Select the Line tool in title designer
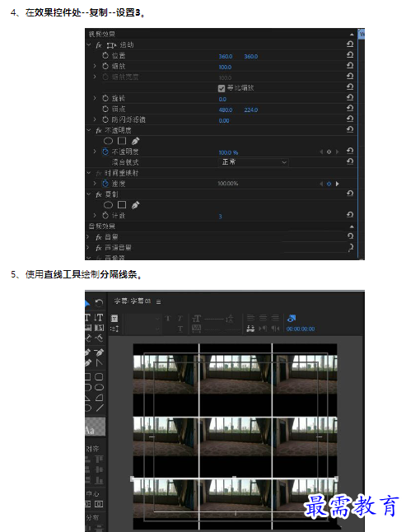This screenshot has width=406, height=532. tap(100, 408)
